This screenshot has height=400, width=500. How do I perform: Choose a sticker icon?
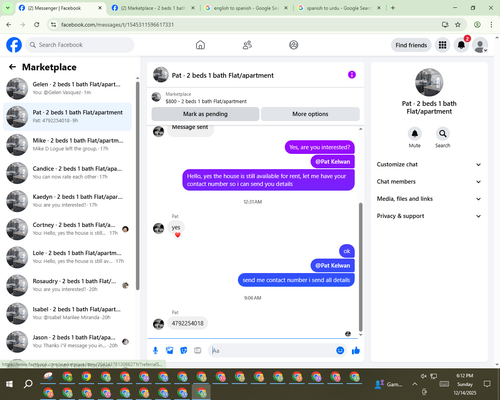(x=183, y=350)
